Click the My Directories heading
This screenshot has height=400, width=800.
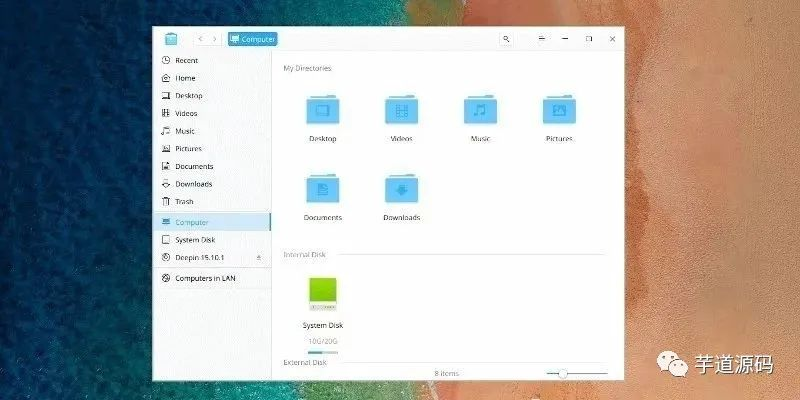click(307, 68)
